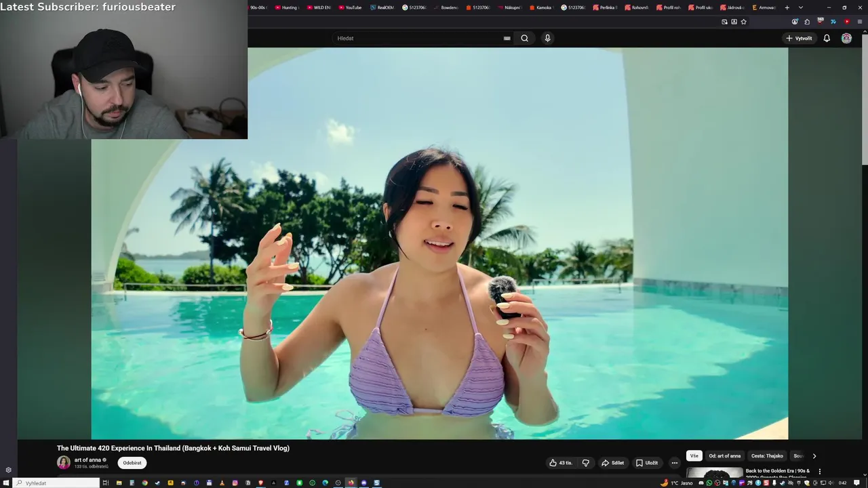868x488 pixels.
Task: Switch to the YouTube browser tab
Action: [x=350, y=7]
